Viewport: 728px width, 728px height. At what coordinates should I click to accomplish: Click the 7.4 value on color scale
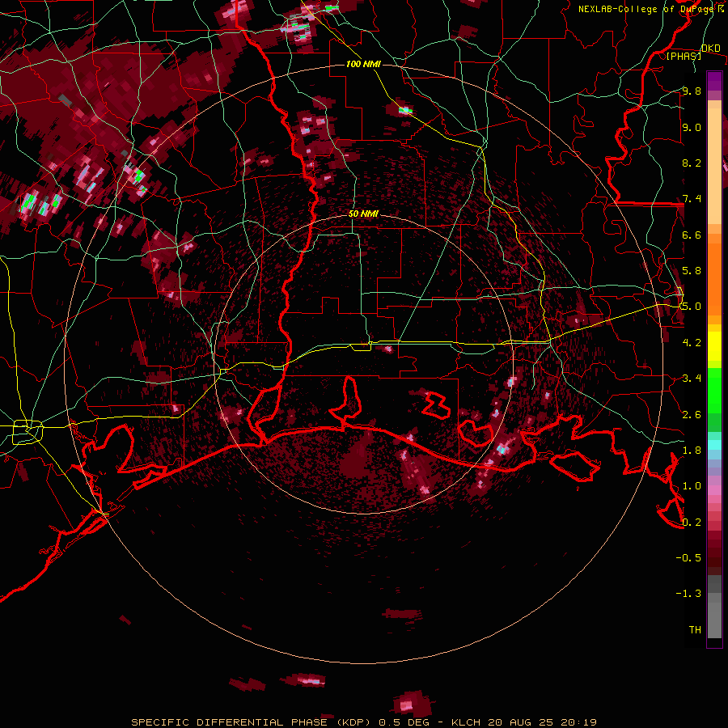[x=692, y=199]
